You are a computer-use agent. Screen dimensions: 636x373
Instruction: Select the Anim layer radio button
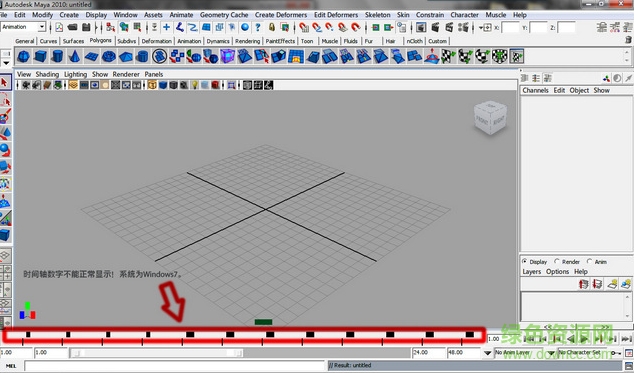click(589, 262)
